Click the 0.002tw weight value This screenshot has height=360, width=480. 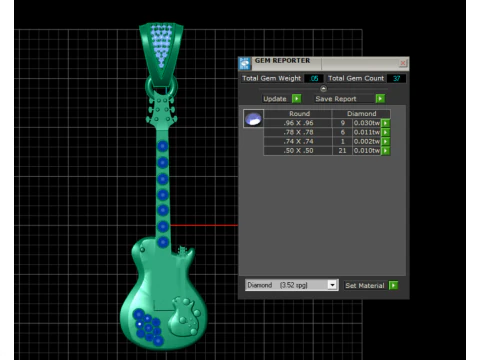(367, 141)
